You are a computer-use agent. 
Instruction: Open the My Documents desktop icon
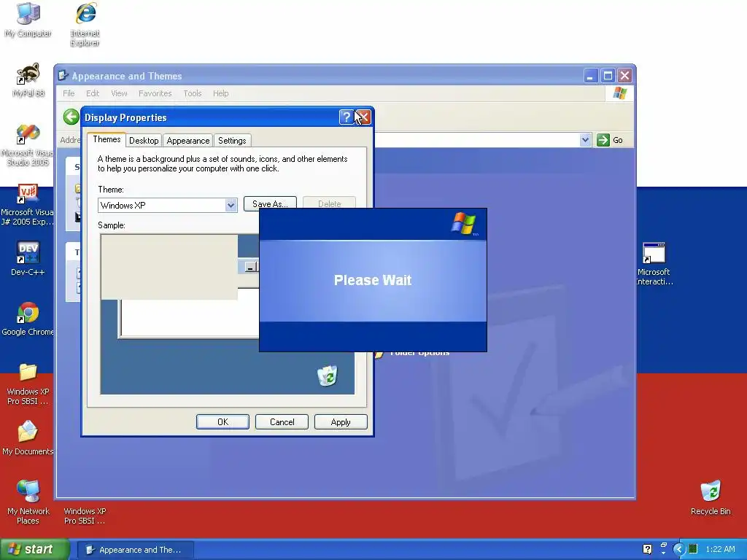pyautogui.click(x=28, y=437)
